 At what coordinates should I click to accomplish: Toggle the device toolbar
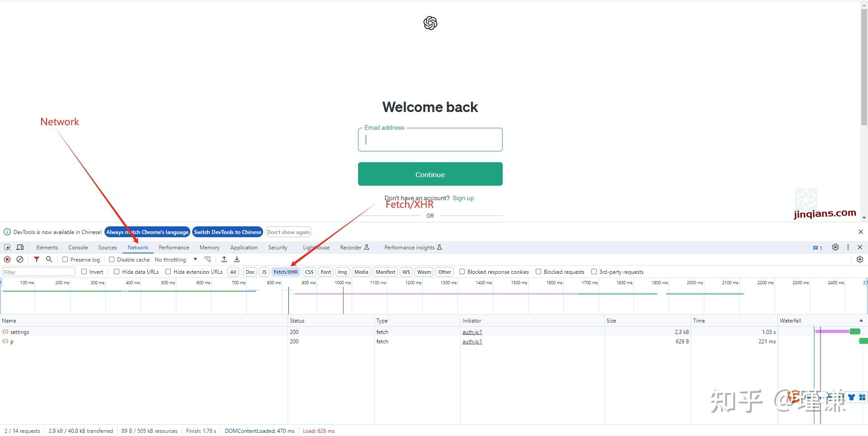click(x=20, y=247)
